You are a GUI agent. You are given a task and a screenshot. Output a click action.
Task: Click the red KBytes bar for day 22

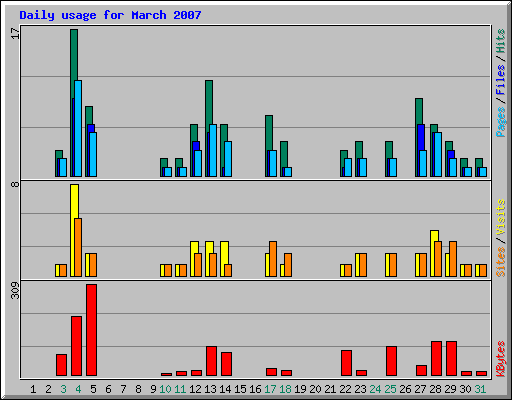click(x=347, y=363)
